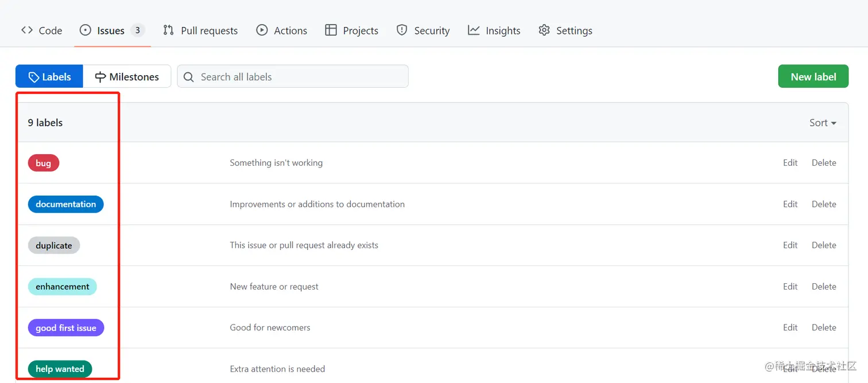Viewport: 868px width, 383px height.
Task: Click the Projects table icon
Action: click(331, 30)
